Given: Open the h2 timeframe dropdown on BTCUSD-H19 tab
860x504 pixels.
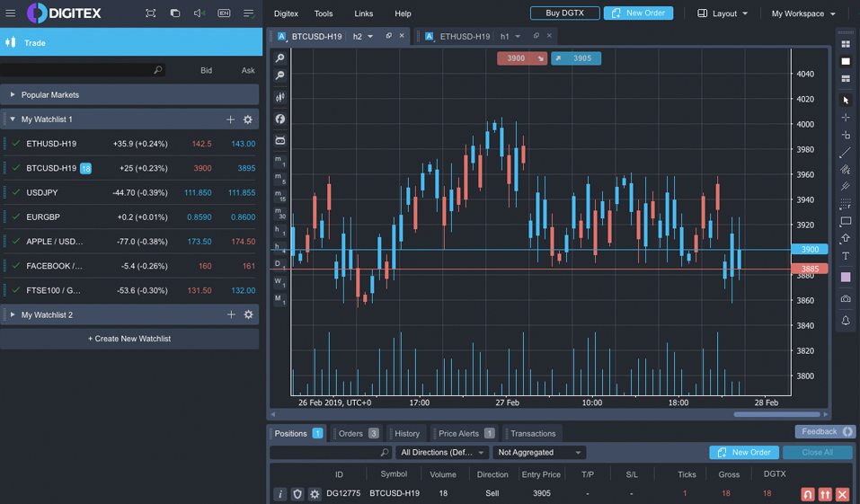Looking at the screenshot, I should pyautogui.click(x=363, y=36).
